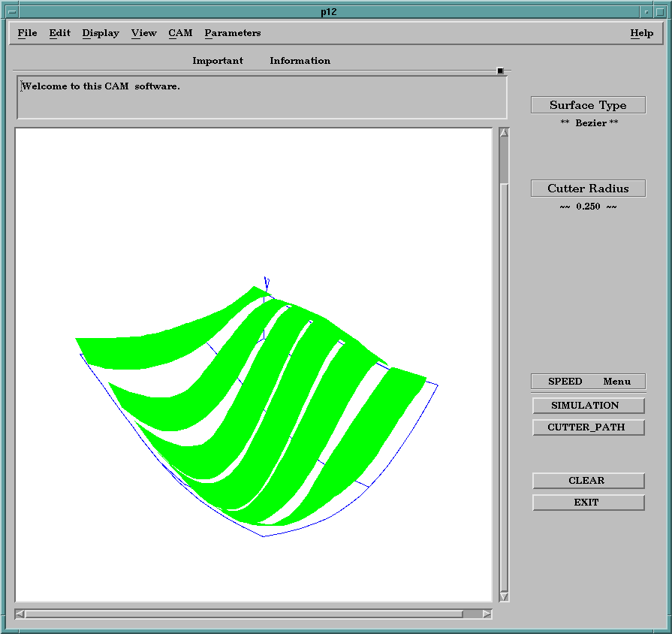The width and height of the screenshot is (672, 634).
Task: Click the pane sash handle above message box
Action: (x=500, y=71)
